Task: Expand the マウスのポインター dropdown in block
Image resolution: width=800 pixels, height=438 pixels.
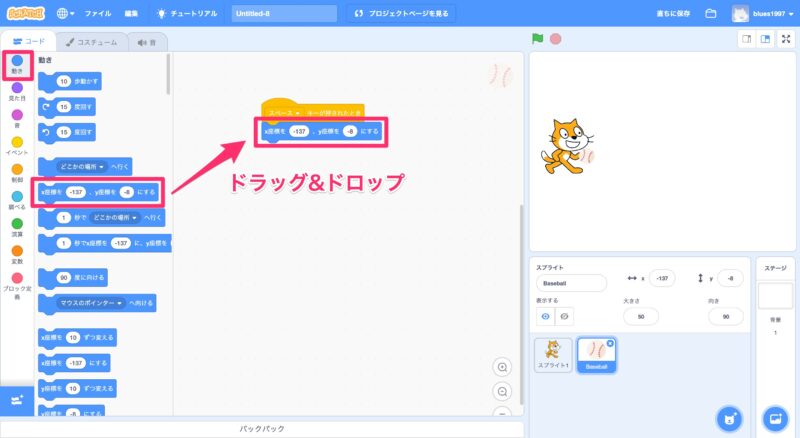Action: tap(120, 300)
